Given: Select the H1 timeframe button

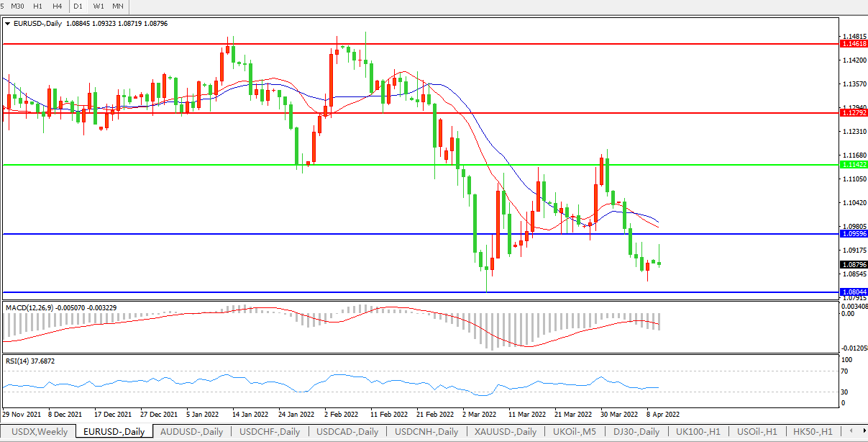Looking at the screenshot, I should (x=38, y=6).
